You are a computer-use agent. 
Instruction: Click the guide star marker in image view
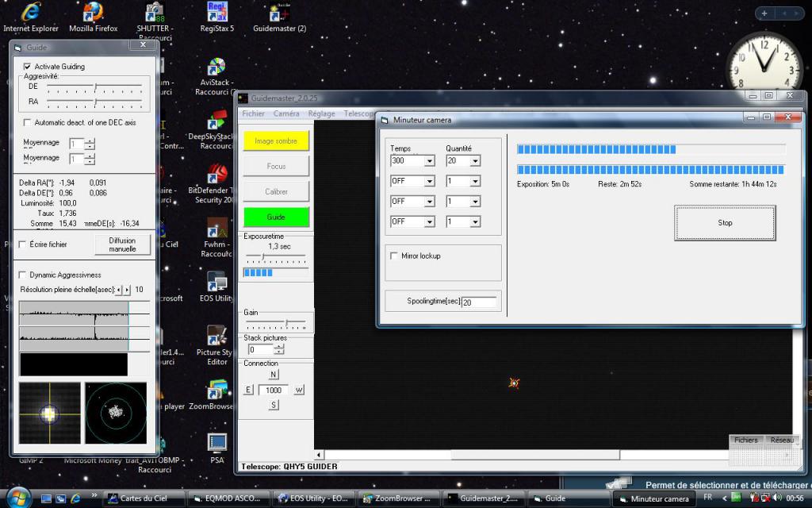tap(514, 383)
